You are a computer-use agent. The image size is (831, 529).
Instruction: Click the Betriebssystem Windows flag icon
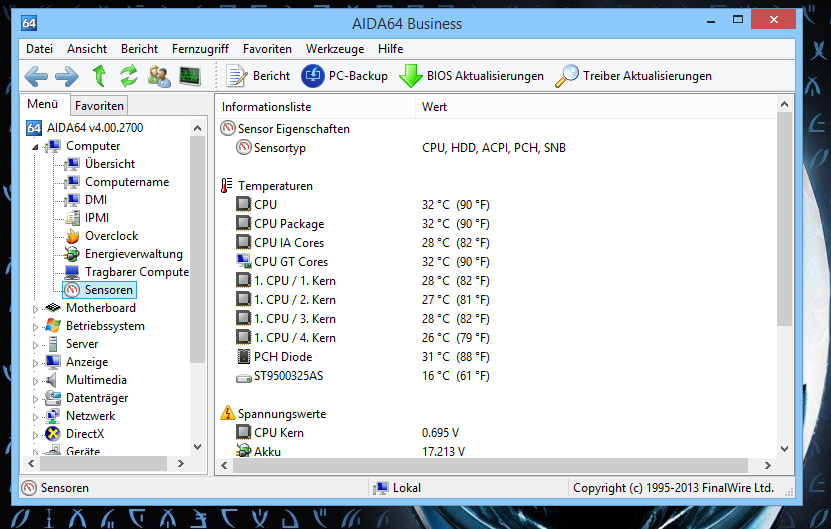coord(53,325)
